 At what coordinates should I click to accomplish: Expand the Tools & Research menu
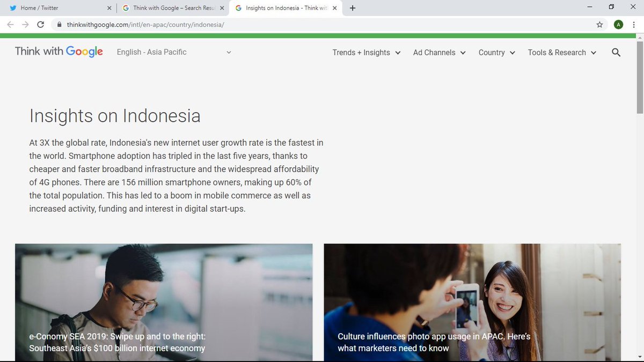pyautogui.click(x=562, y=53)
